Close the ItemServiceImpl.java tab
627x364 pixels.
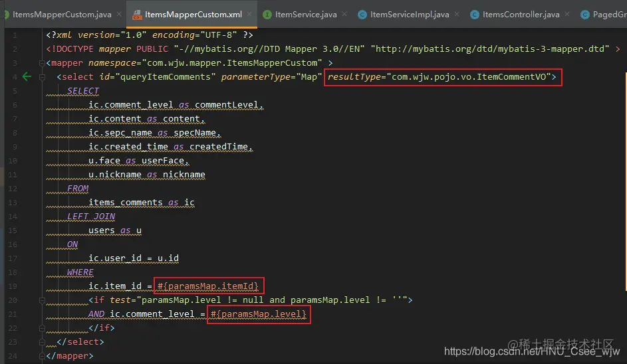coord(457,14)
